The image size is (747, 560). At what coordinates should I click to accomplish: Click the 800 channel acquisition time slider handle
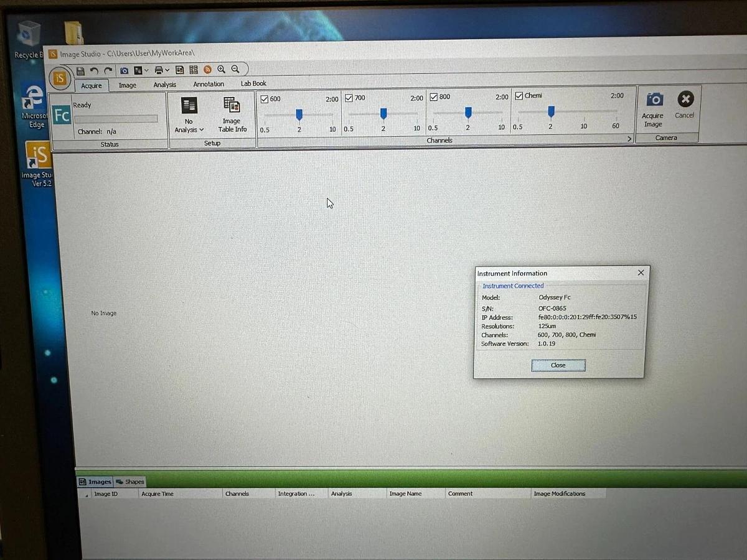[468, 113]
